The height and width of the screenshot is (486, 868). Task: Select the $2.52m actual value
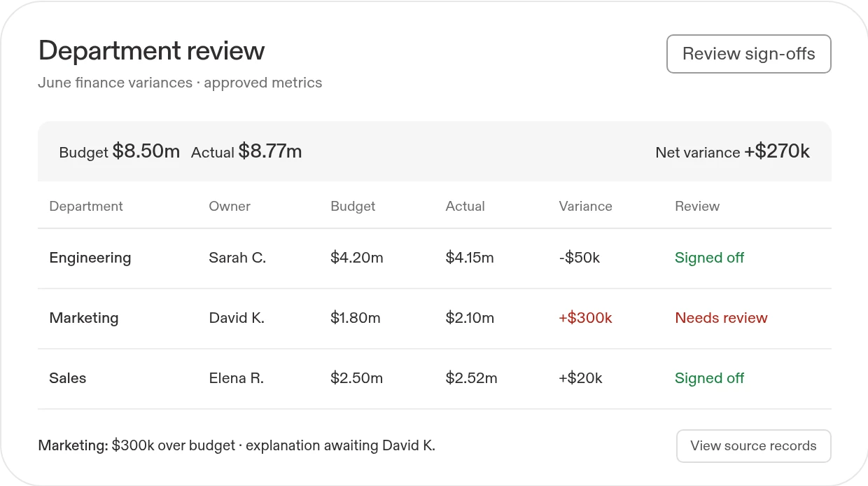tap(471, 378)
